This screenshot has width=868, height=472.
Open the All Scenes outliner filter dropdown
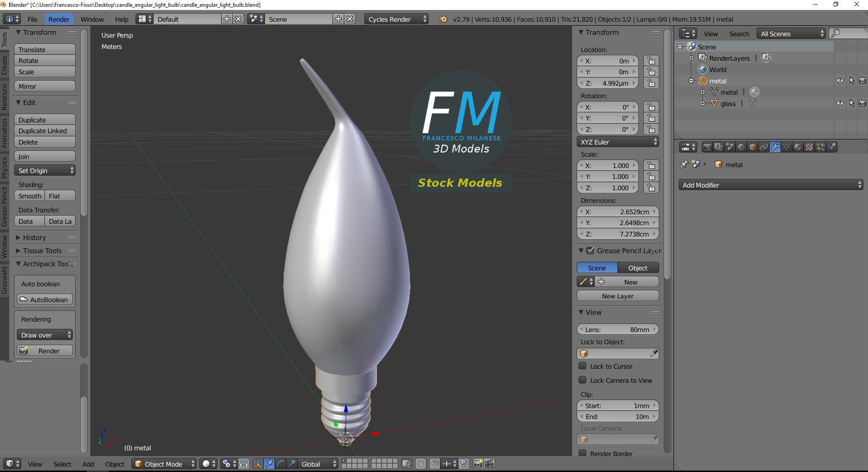point(792,34)
